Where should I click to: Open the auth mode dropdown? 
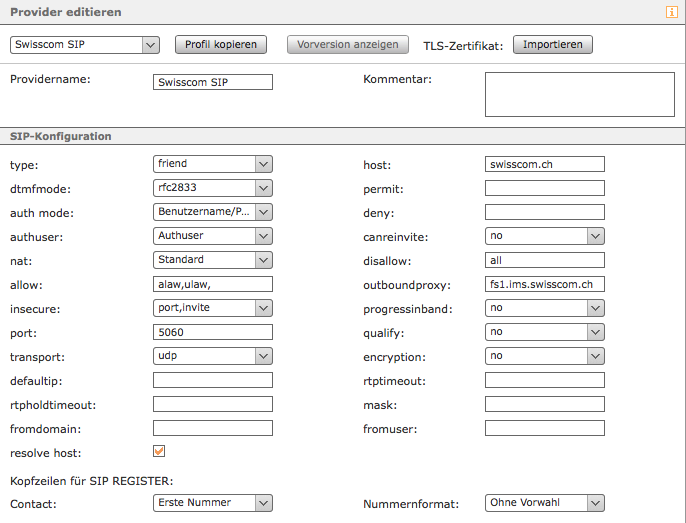coord(213,211)
